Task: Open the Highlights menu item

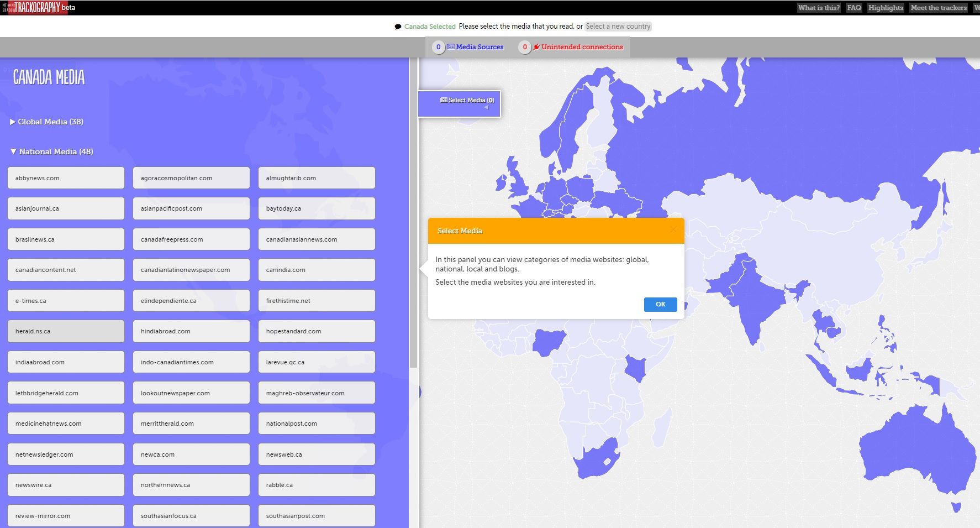Action: click(886, 8)
